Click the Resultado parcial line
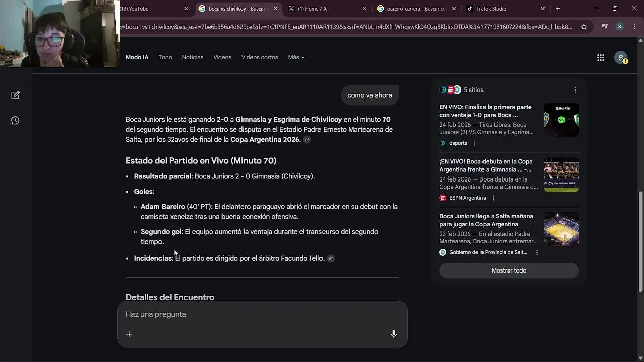This screenshot has width=644, height=362. (x=224, y=176)
